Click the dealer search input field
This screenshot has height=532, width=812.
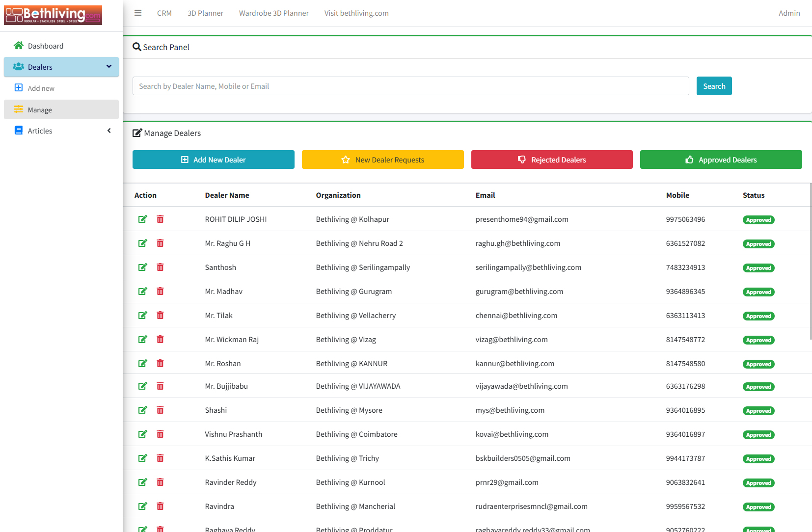tap(410, 86)
